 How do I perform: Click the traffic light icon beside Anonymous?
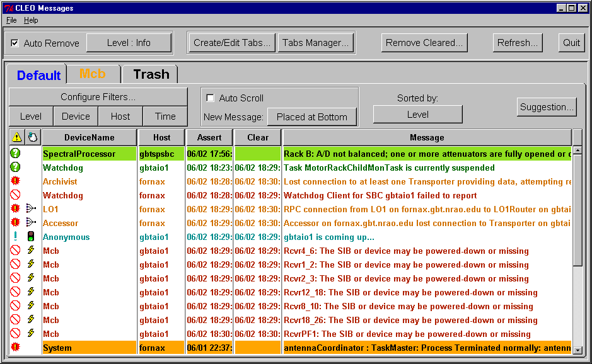(x=31, y=237)
